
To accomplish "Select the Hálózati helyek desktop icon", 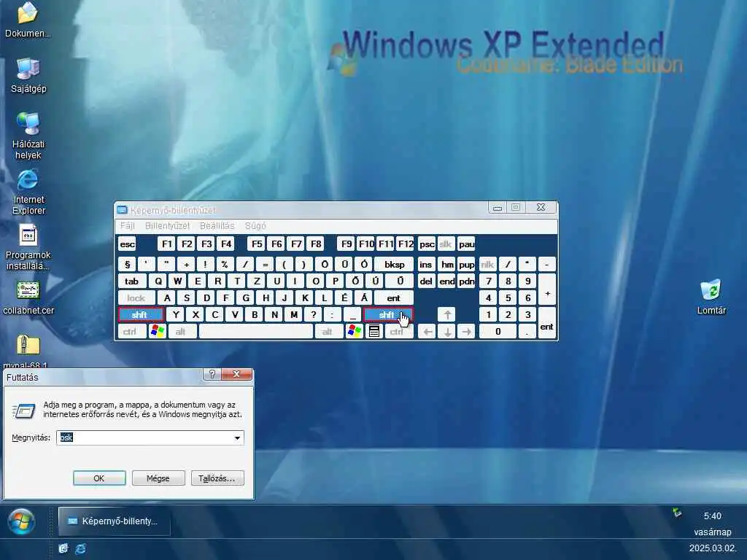I will [28, 136].
